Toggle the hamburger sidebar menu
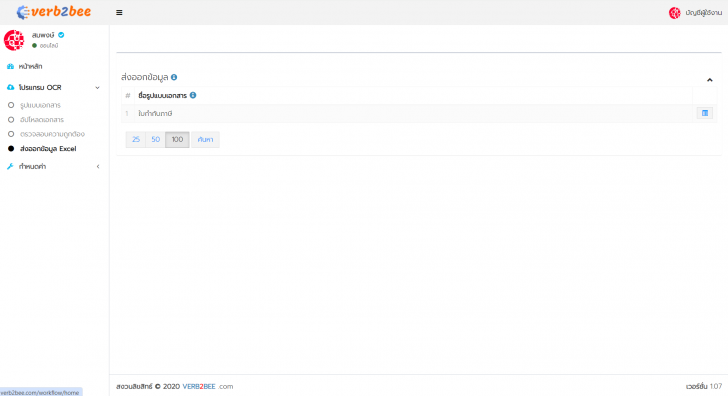The height and width of the screenshot is (396, 728). pyautogui.click(x=119, y=13)
